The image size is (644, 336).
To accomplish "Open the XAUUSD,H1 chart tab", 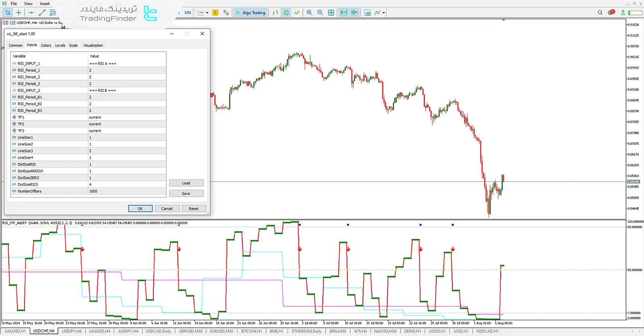I will point(15,331).
